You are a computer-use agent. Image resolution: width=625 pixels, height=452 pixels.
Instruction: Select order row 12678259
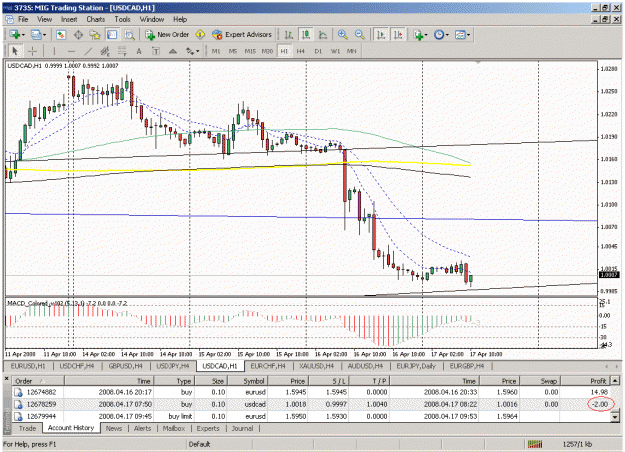click(x=311, y=404)
